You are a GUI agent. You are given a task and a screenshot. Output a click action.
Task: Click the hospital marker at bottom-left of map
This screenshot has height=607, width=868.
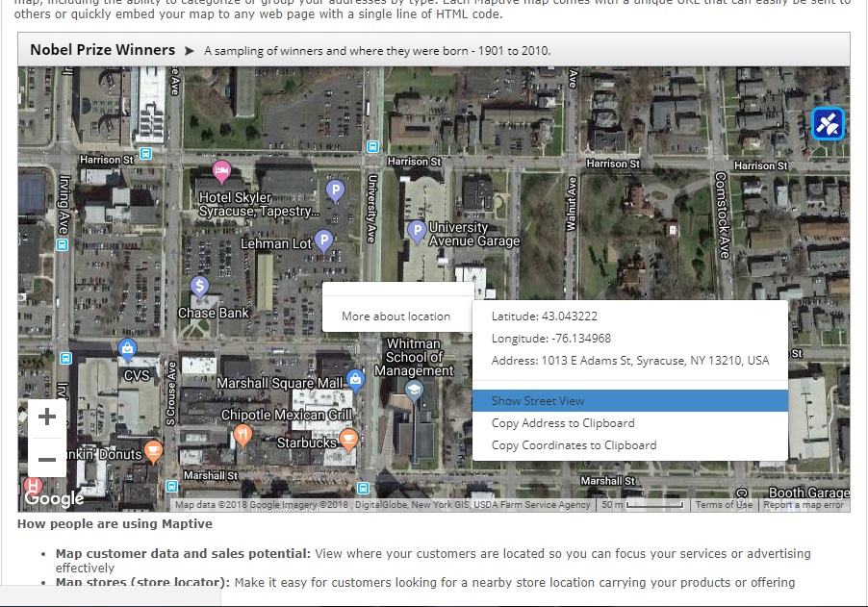tap(33, 487)
